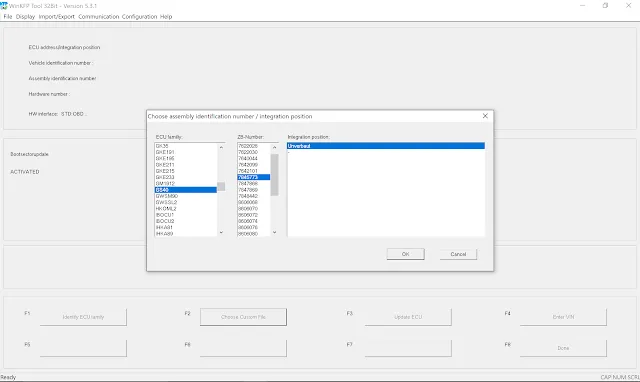Select ZB-Number 7622030
Viewport: 640px width, 382px height.
[253, 152]
